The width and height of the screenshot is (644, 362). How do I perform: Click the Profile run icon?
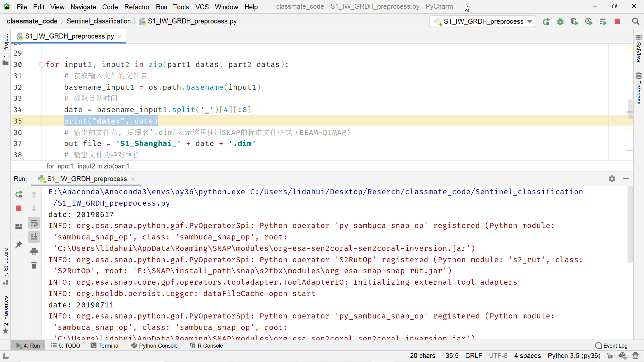tap(589, 21)
